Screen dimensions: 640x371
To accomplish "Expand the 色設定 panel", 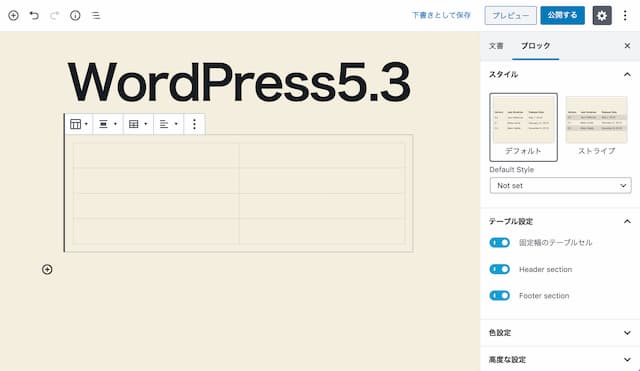I will [560, 333].
